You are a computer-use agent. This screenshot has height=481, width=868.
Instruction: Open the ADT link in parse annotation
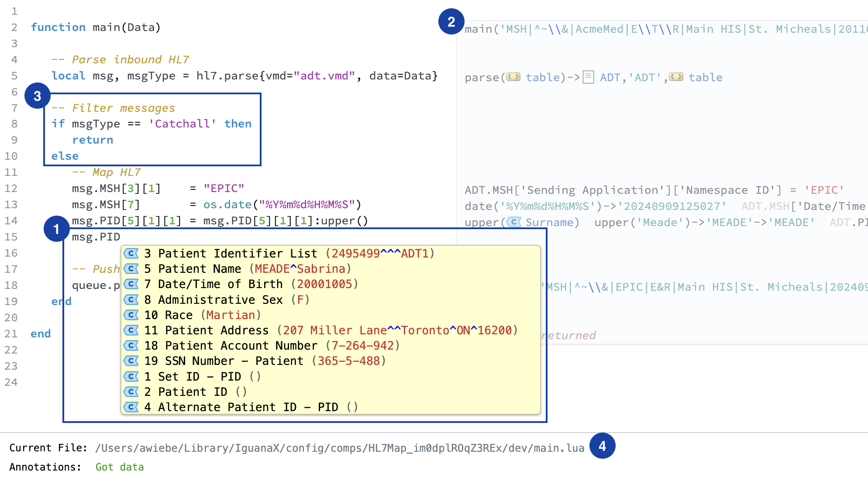[610, 77]
